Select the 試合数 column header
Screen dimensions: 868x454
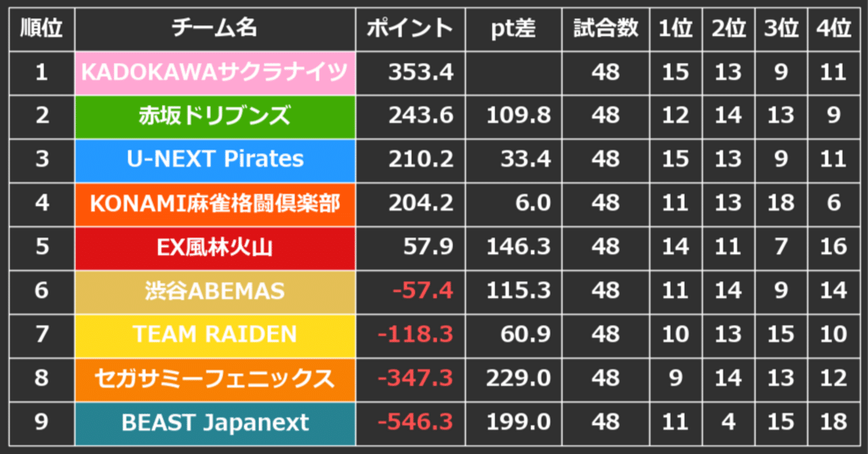(x=606, y=29)
